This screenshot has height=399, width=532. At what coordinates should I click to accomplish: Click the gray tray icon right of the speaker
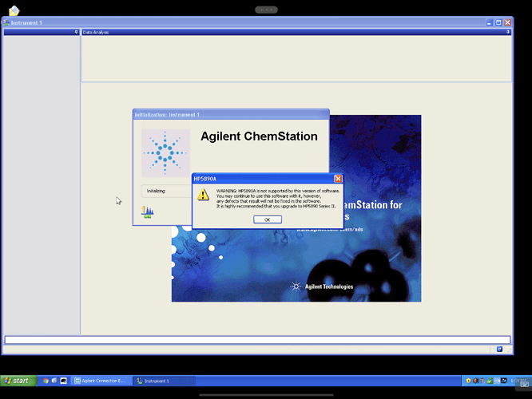(482, 381)
